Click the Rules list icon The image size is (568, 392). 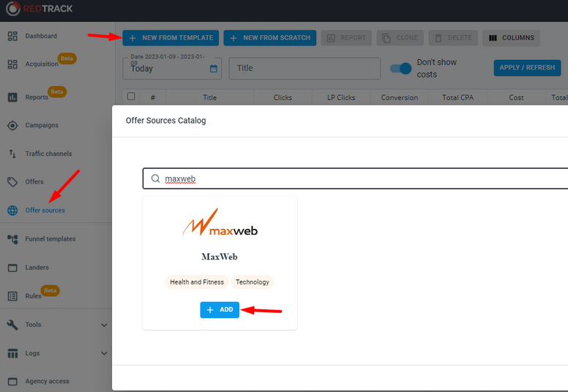point(12,296)
